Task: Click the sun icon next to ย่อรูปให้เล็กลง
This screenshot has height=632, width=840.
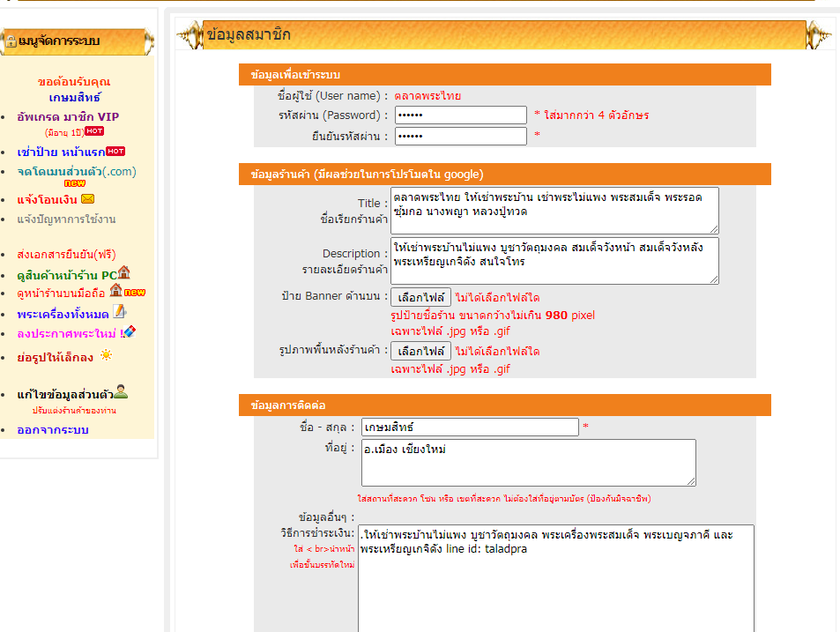Action: pyautogui.click(x=106, y=355)
